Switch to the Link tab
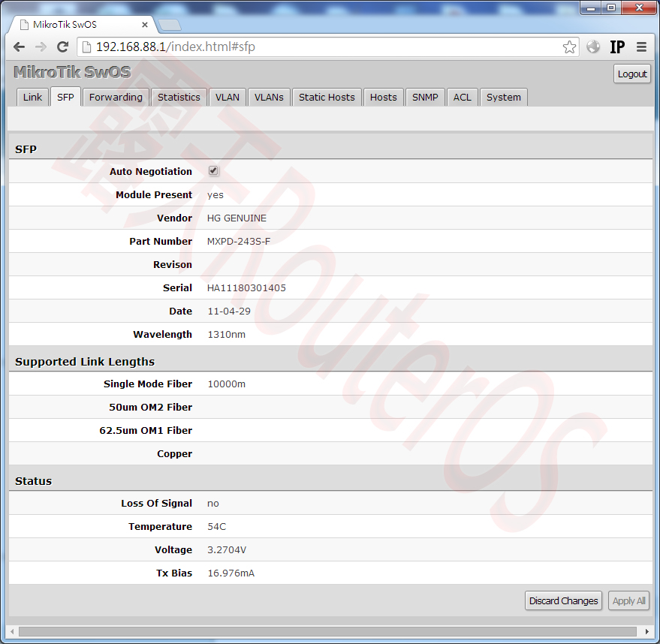Viewport: 660px width, 644px height. 32,97
